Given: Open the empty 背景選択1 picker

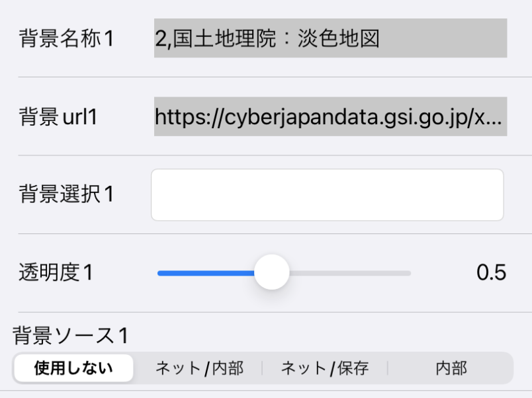Looking at the screenshot, I should [328, 195].
